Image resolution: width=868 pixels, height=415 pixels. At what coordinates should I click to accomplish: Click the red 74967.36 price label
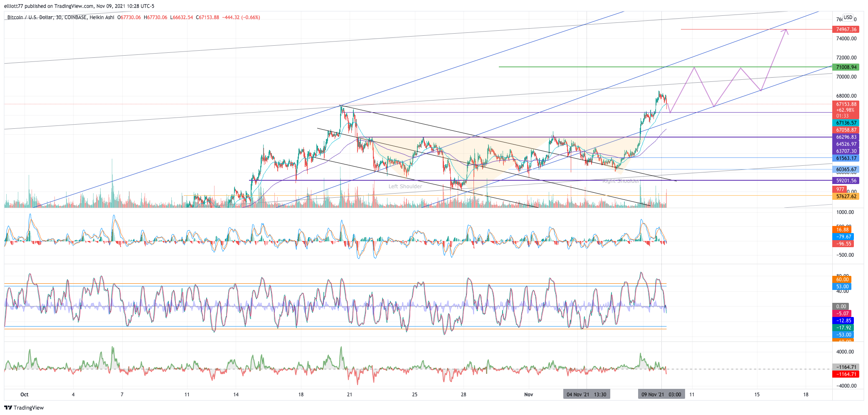point(846,29)
